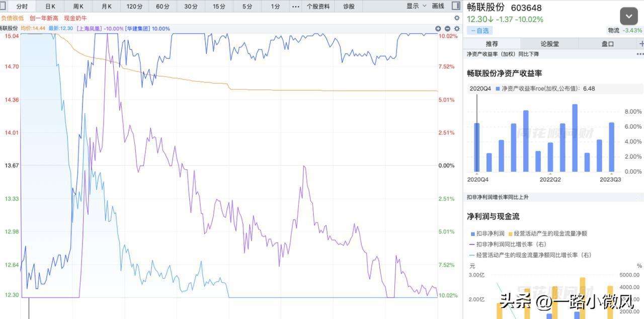The height and width of the screenshot is (319, 644).
Task: Select the 15分 timeframe
Action: pos(219,7)
